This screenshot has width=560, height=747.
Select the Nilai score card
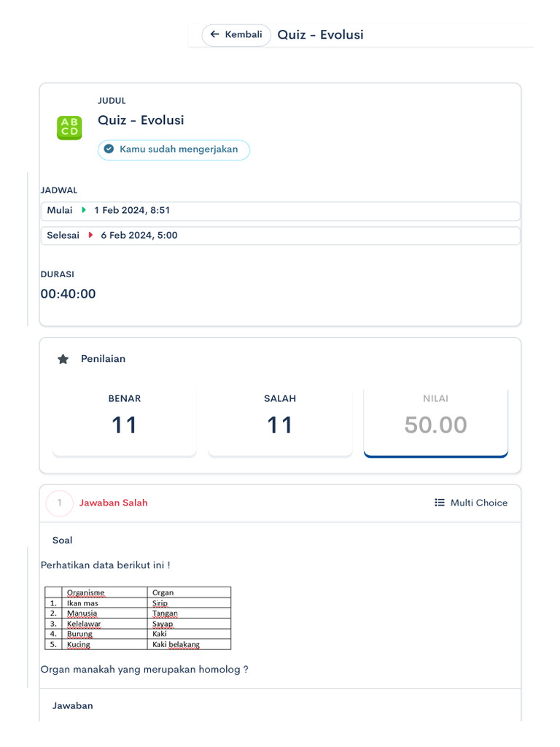435,422
